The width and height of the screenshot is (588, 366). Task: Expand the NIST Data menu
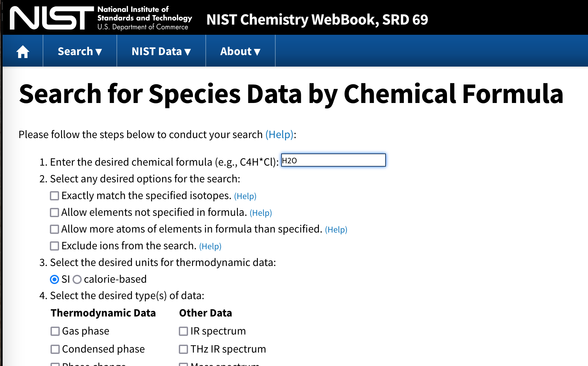coord(161,51)
